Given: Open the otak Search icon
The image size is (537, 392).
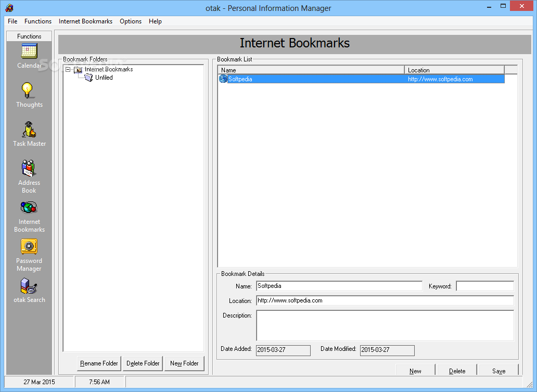Looking at the screenshot, I should pyautogui.click(x=29, y=286).
